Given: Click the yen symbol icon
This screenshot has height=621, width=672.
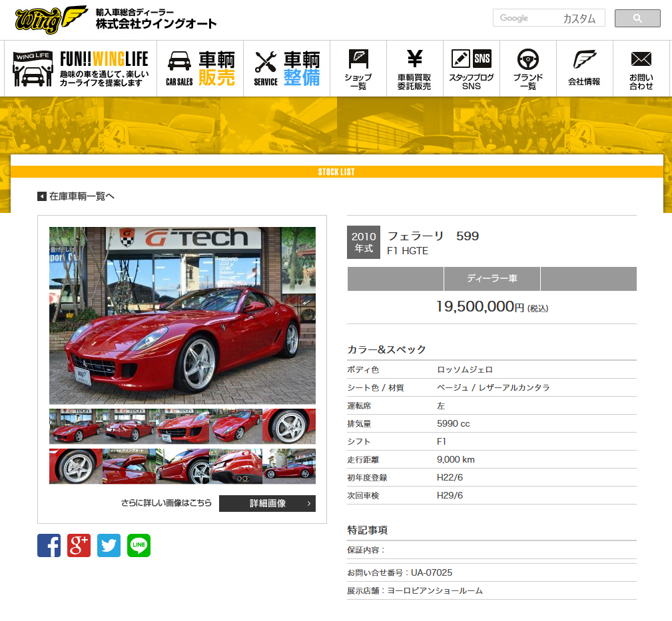Looking at the screenshot, I should (x=414, y=59).
